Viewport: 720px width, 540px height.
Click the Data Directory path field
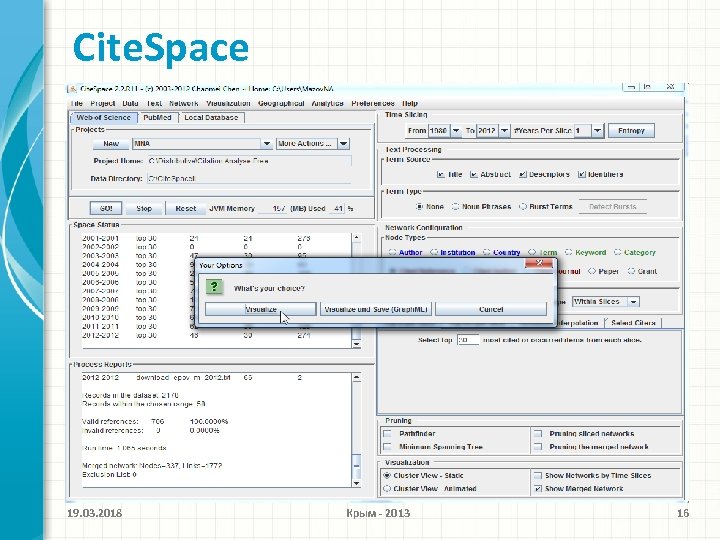click(x=249, y=179)
